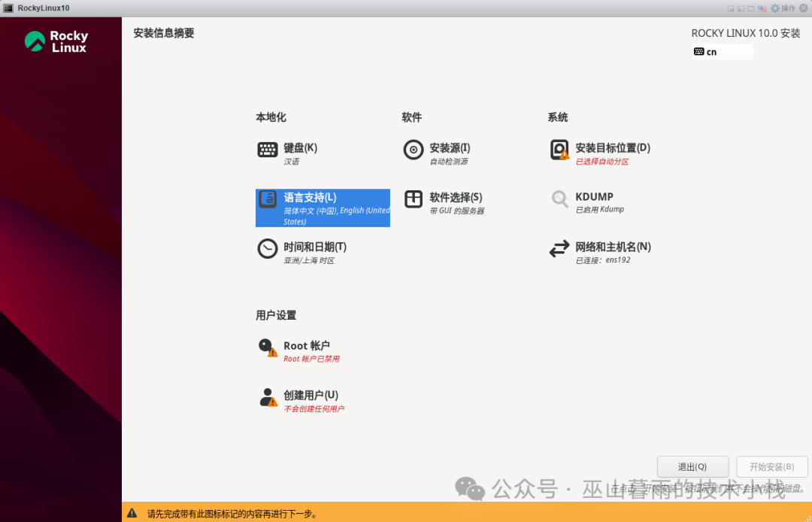Open the 安装目标位置 disk destination icon
Viewport: 812px width, 522px height.
tap(559, 150)
